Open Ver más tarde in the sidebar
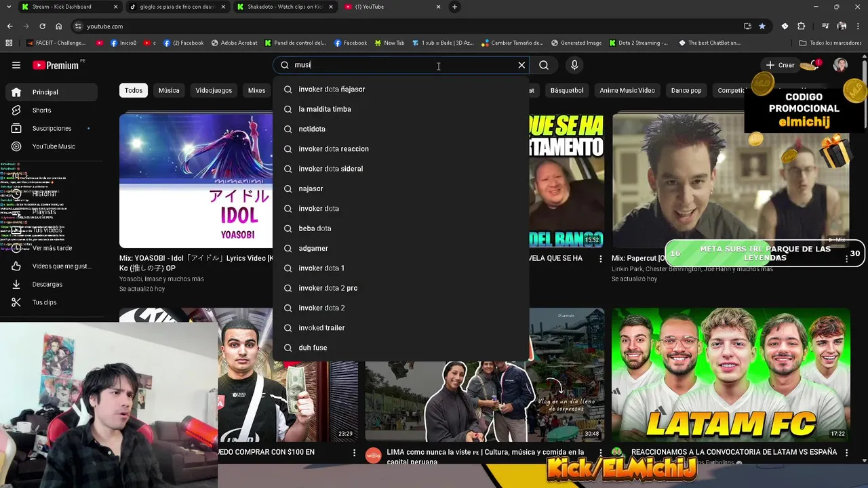868x488 pixels. pos(52,248)
